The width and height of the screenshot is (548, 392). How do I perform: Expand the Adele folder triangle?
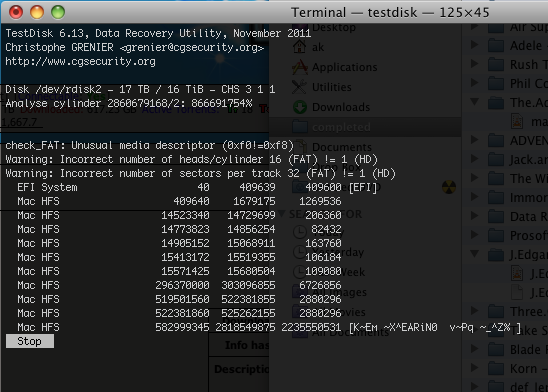coord(474,45)
